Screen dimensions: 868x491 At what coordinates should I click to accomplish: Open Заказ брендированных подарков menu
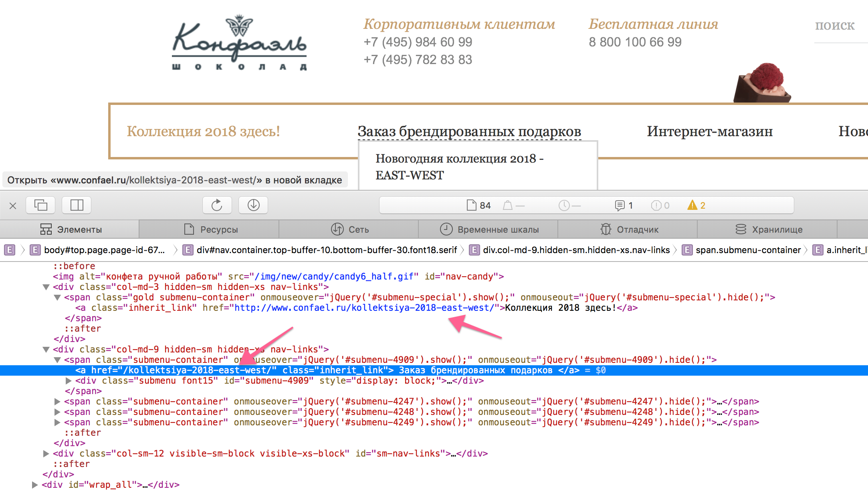pos(469,131)
